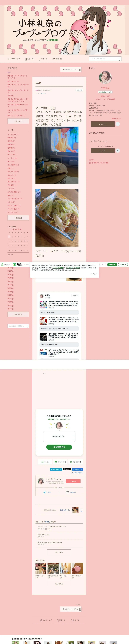Viewport: 129px width, 644px height.
Task: Open アクセスデータの利用 link
Action: point(73,268)
